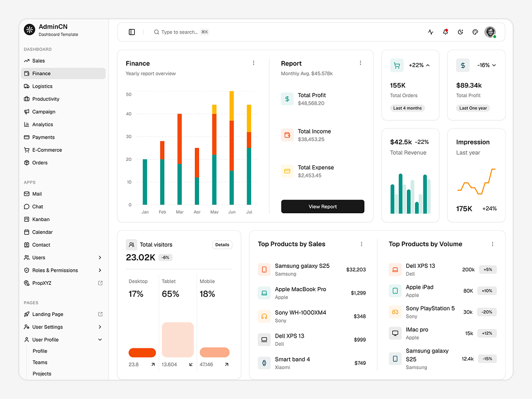
Task: Click the red Desktop visitors bar
Action: point(142,352)
